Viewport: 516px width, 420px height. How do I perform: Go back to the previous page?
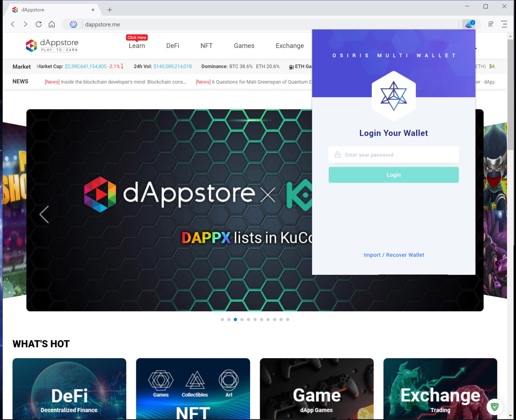pos(13,24)
